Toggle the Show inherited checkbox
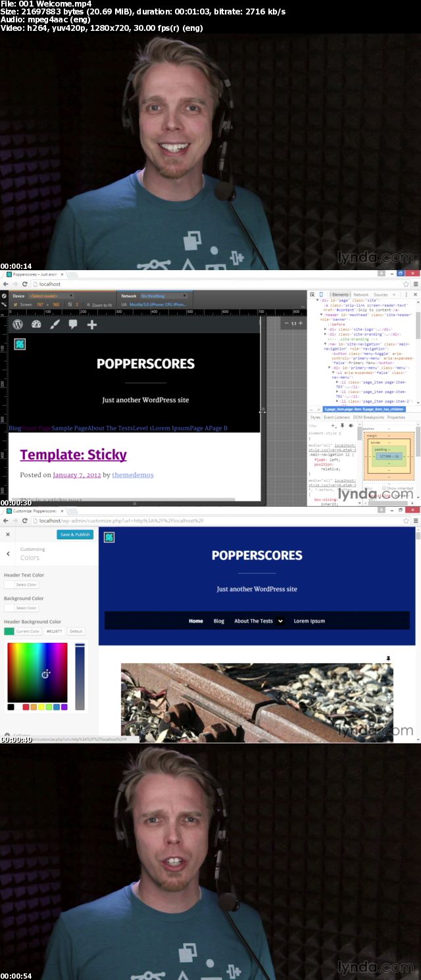The width and height of the screenshot is (421, 980). click(384, 488)
